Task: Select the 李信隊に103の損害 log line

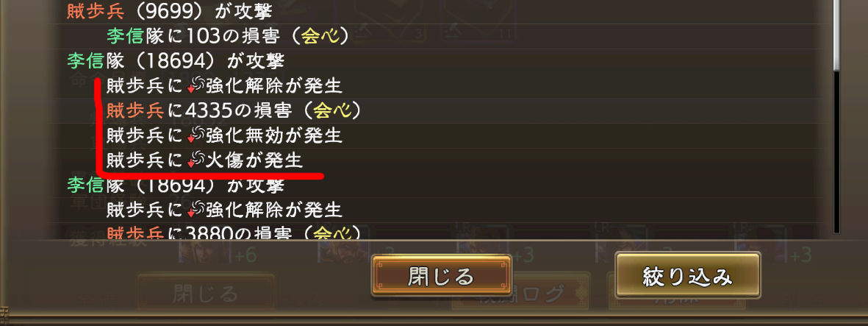Action: pyautogui.click(x=229, y=37)
